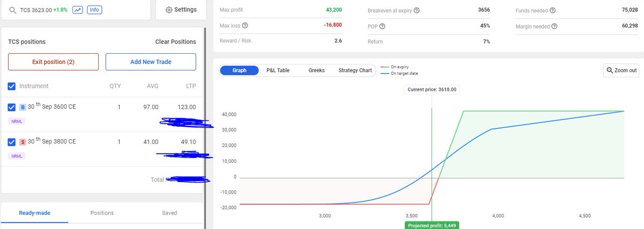Click the Projected profit: 5,449 label
The width and height of the screenshot is (644, 229).
432,226
